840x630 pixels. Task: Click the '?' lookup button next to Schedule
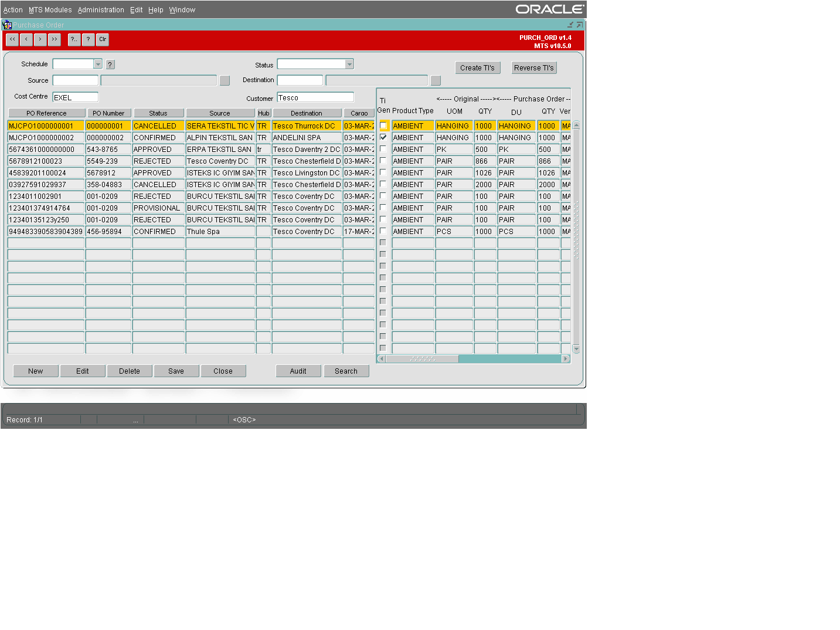[110, 65]
